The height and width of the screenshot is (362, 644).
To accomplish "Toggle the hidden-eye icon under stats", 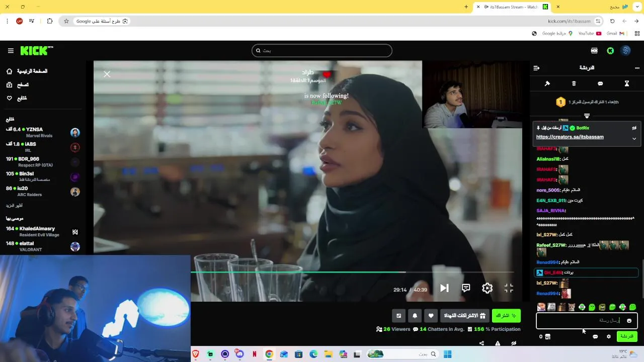I will coord(514,343).
